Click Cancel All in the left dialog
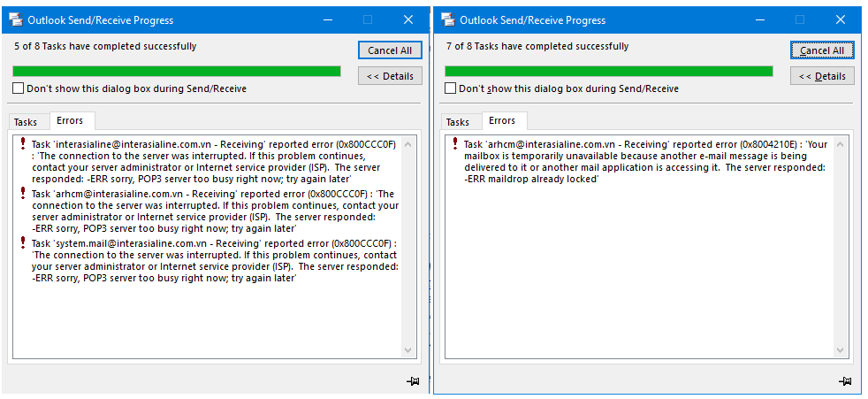The width and height of the screenshot is (868, 399). (x=390, y=50)
